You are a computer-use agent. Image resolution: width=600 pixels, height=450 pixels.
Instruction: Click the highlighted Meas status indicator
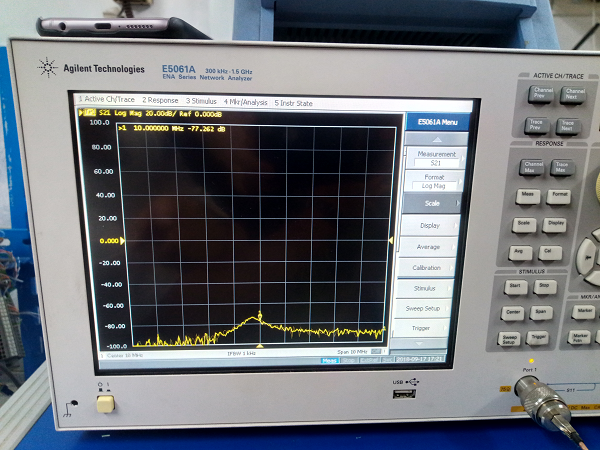(x=329, y=360)
